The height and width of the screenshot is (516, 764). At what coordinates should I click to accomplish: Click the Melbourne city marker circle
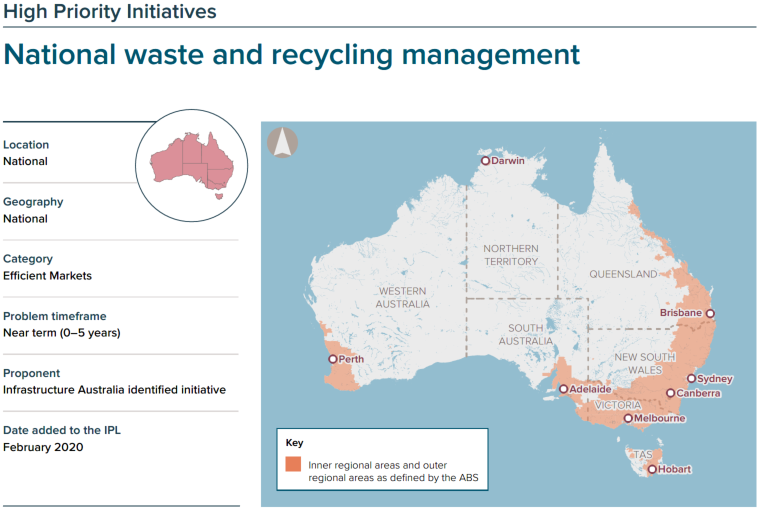629,419
